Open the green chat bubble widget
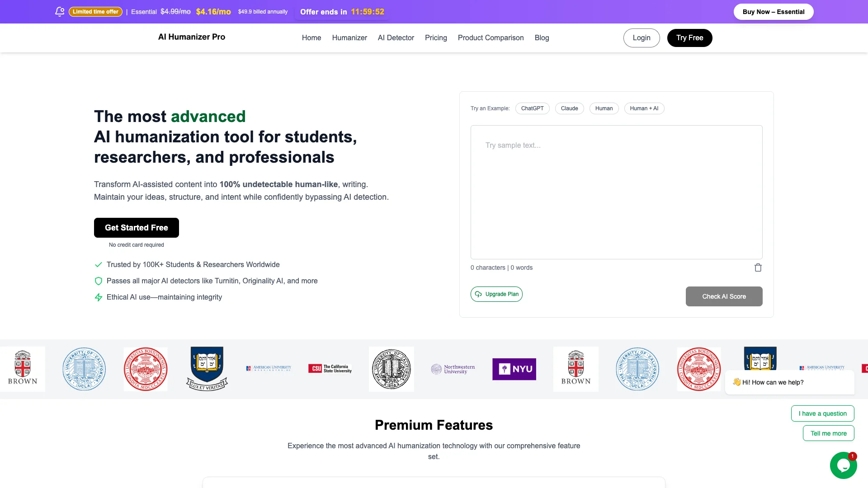Image resolution: width=868 pixels, height=488 pixels. click(843, 465)
